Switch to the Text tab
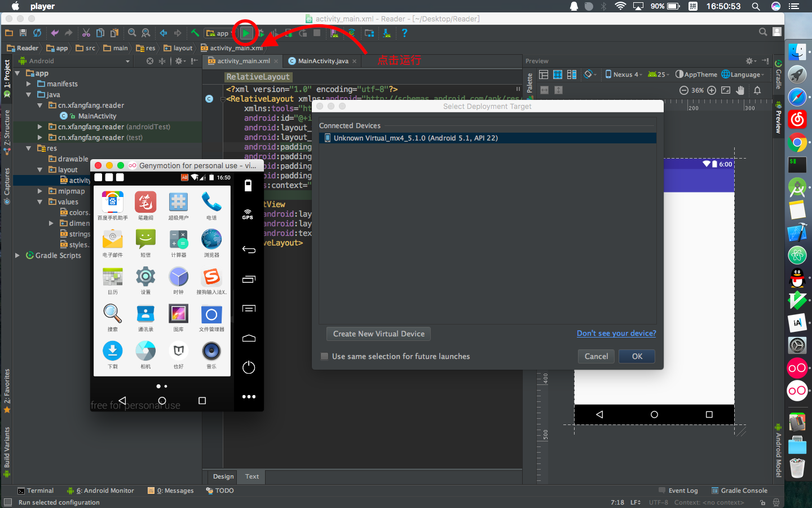812x508 pixels. (x=252, y=476)
